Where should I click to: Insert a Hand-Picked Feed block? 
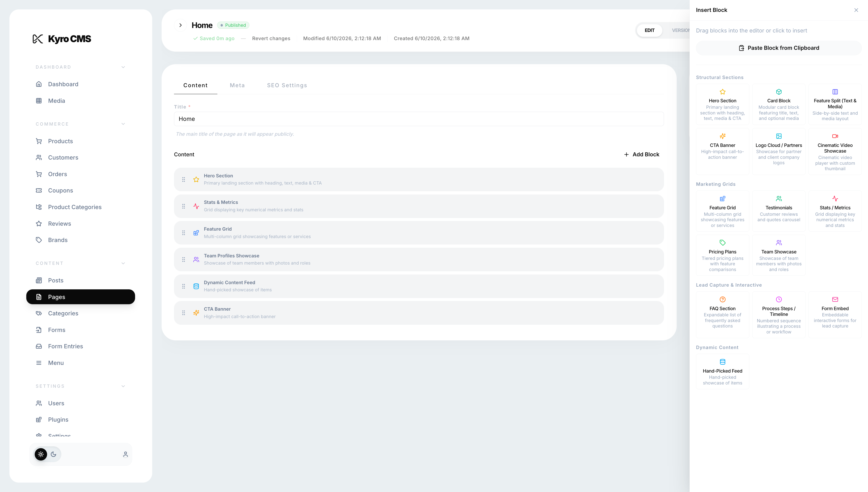[x=722, y=372]
